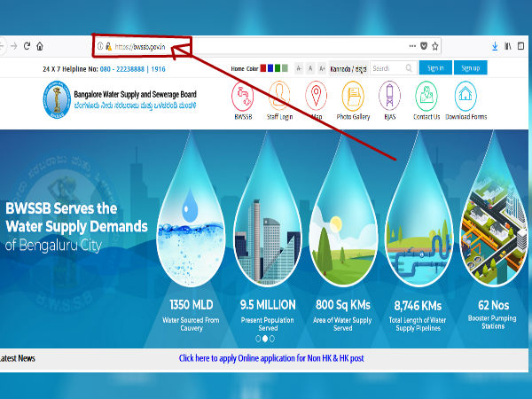Open Staff Login person icon
Screen dimensions: 532x399
click(x=279, y=96)
